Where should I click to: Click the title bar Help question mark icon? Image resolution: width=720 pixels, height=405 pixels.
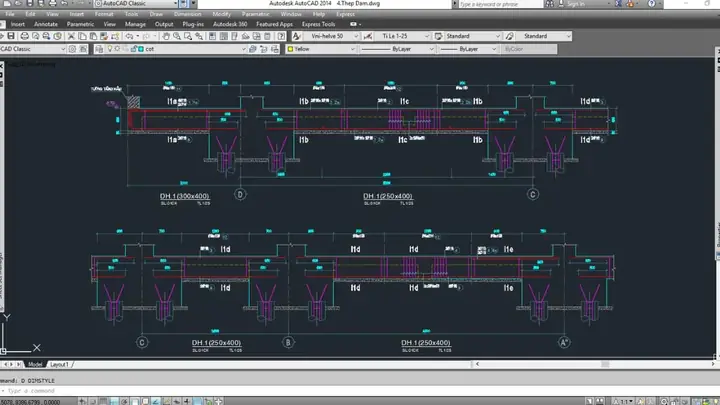pos(652,4)
